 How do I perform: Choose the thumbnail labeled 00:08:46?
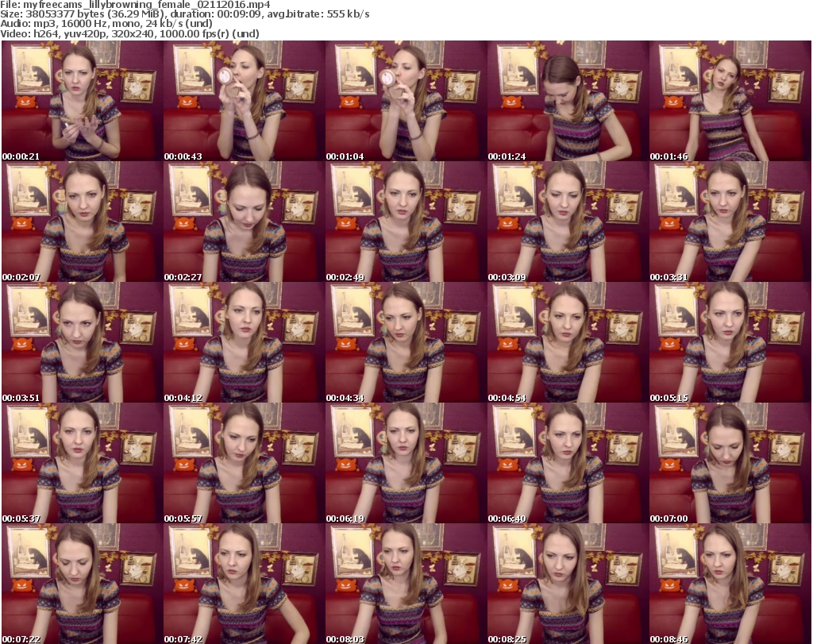730,584
